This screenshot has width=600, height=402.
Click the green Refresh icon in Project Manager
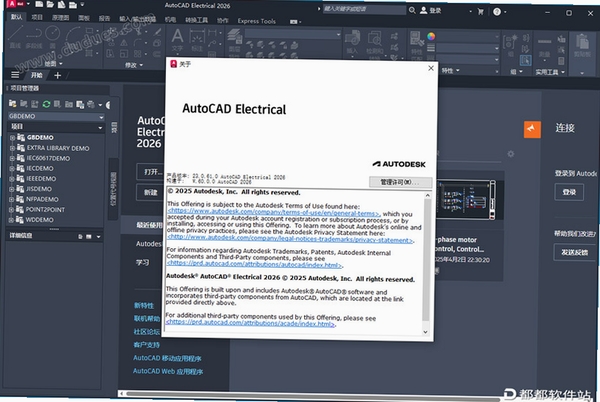[x=46, y=104]
